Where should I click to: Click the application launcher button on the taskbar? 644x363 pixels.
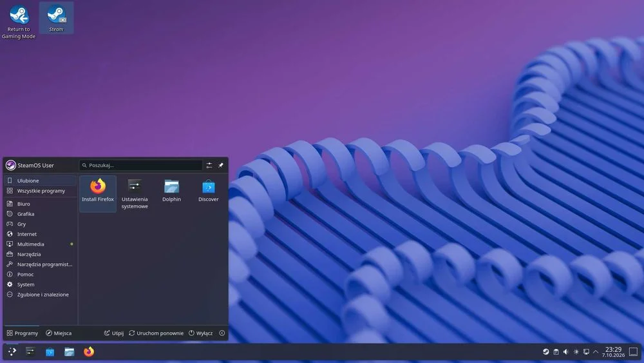12,351
